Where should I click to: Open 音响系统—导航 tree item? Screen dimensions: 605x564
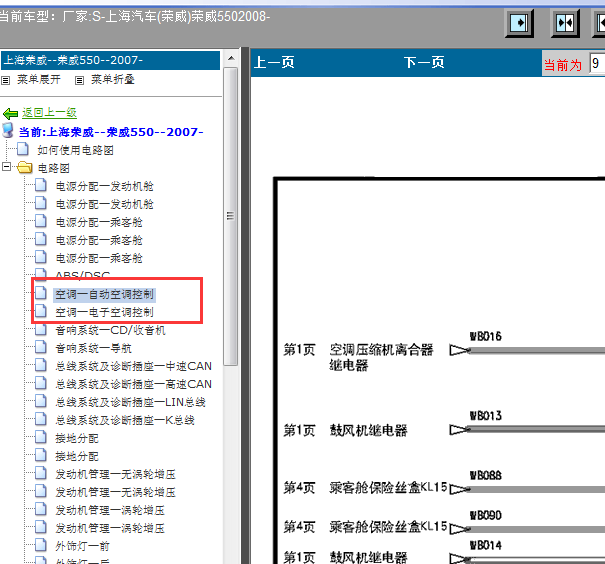(x=93, y=348)
